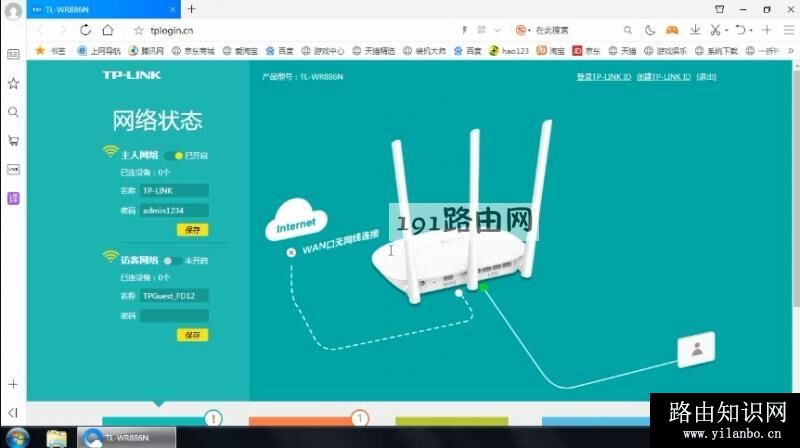Click 创建TP-LINK ID link
The height and width of the screenshot is (448, 800).
pyautogui.click(x=663, y=77)
